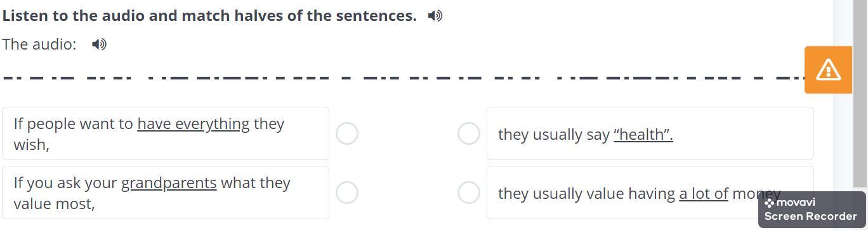Play the instruction audio speaker icon
The image size is (868, 230).
coord(435,16)
